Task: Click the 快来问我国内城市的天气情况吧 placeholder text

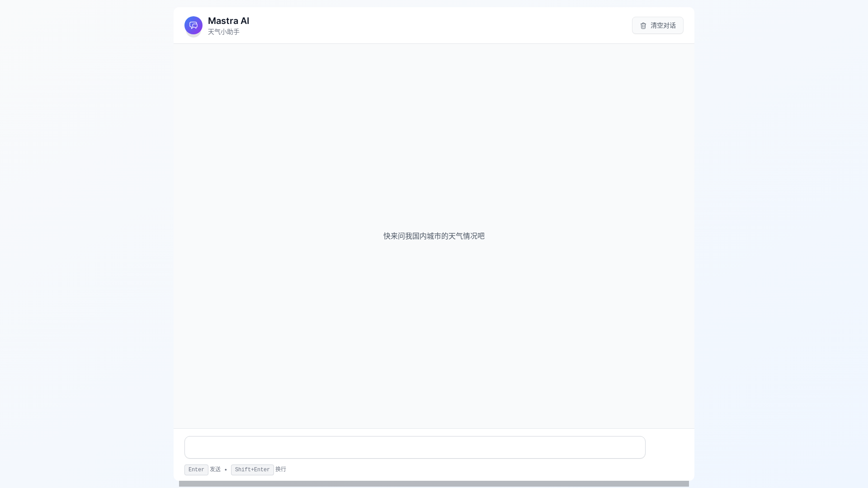Action: point(434,236)
